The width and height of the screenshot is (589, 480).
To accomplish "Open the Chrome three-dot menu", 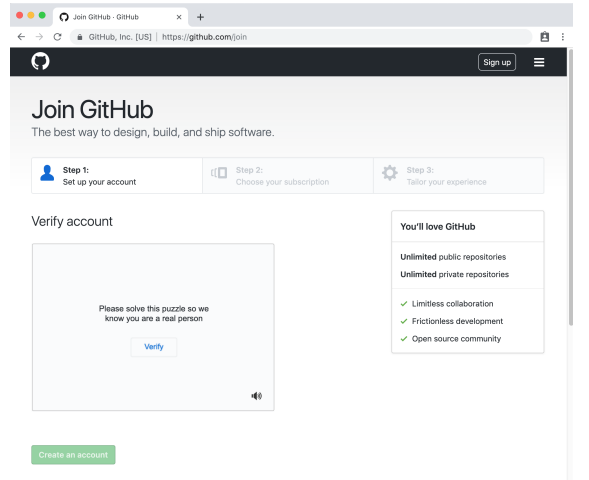I will [562, 37].
